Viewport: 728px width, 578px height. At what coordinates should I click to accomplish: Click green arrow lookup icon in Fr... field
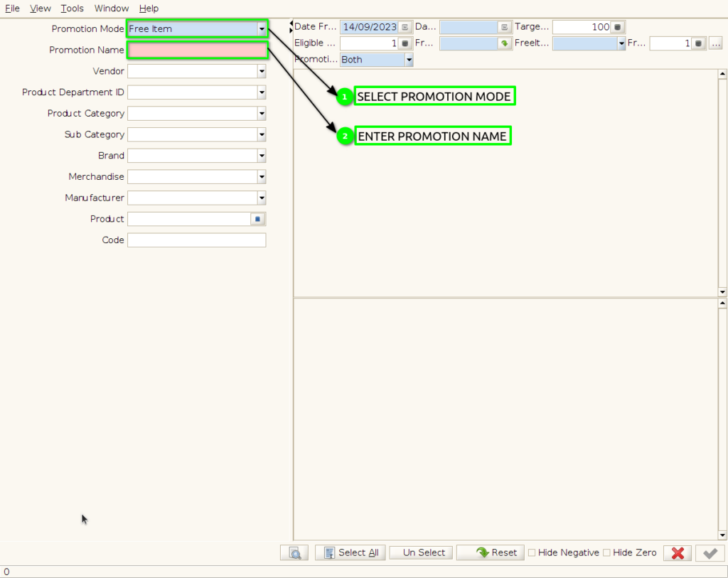(505, 43)
